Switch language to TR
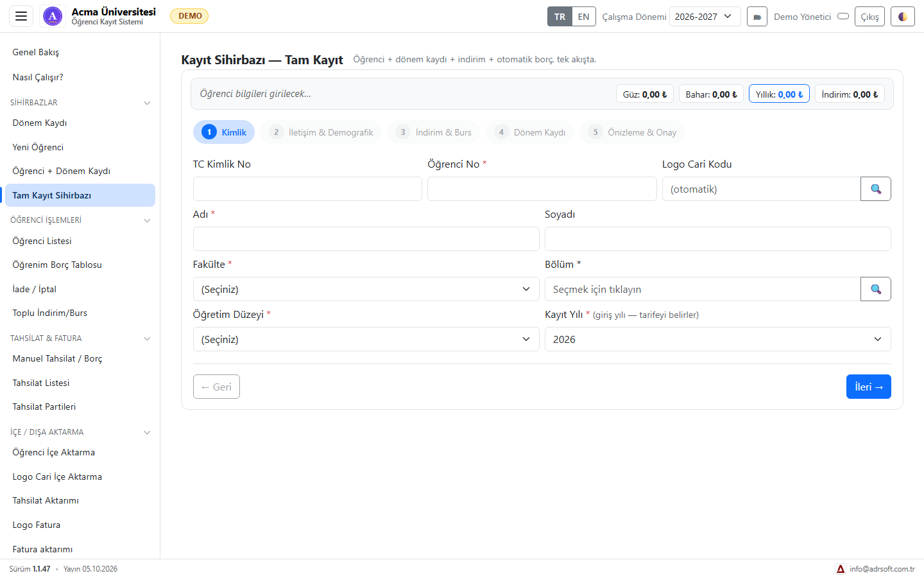924x578 pixels. (x=560, y=17)
